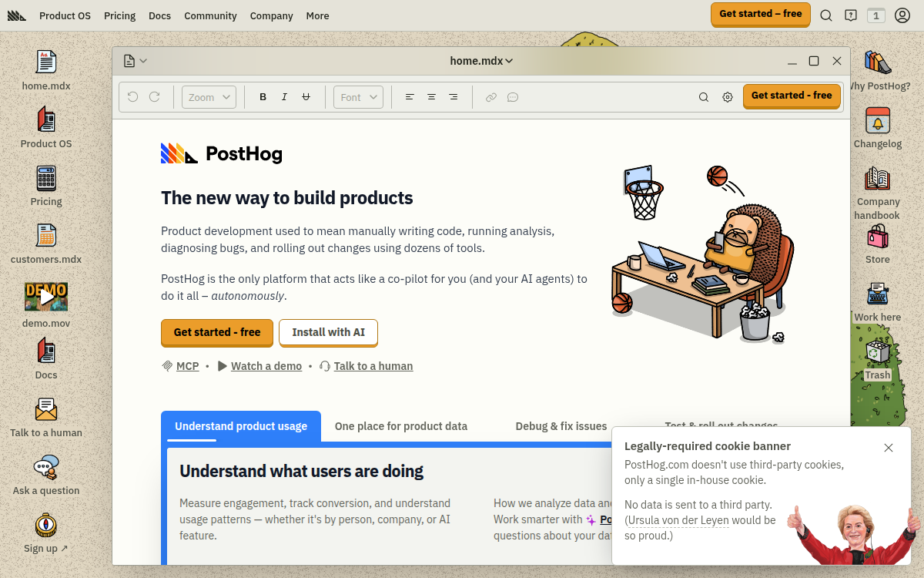Click the PostHog logo in the document
The width and height of the screenshot is (924, 578).
[x=222, y=153]
